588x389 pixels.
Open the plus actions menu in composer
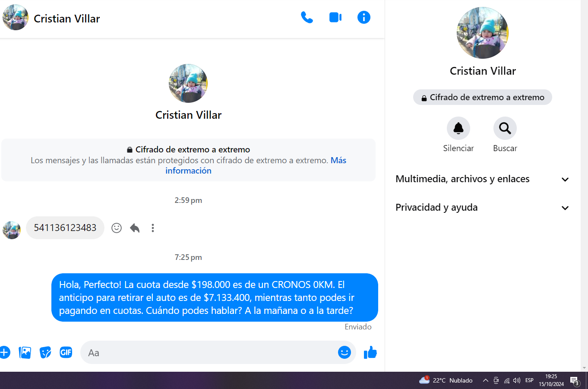(x=4, y=353)
